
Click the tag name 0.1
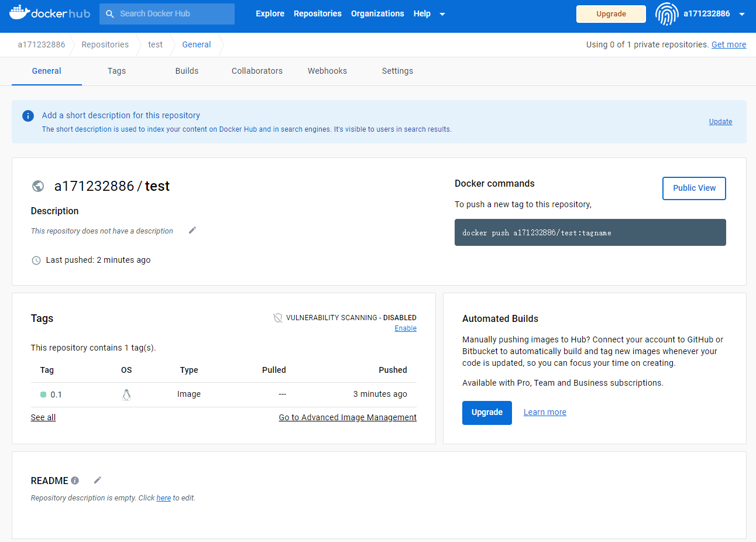[x=56, y=395]
